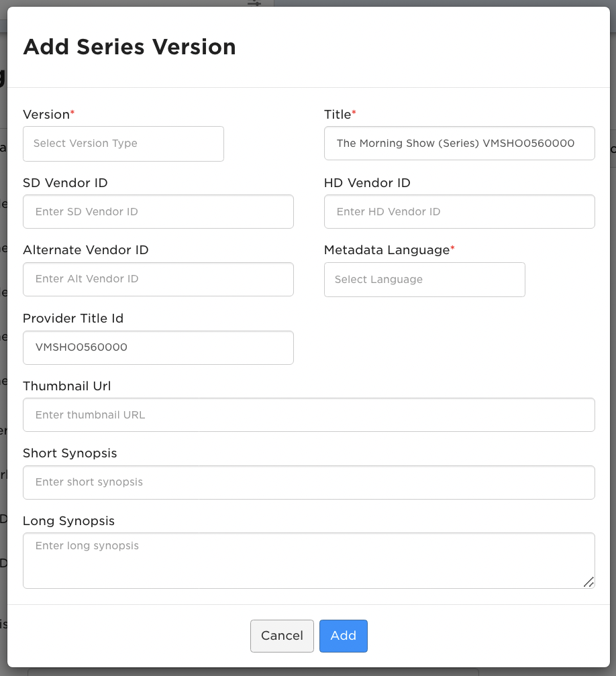Click the Provider Title Id field
The width and height of the screenshot is (616, 676).
coord(158,347)
